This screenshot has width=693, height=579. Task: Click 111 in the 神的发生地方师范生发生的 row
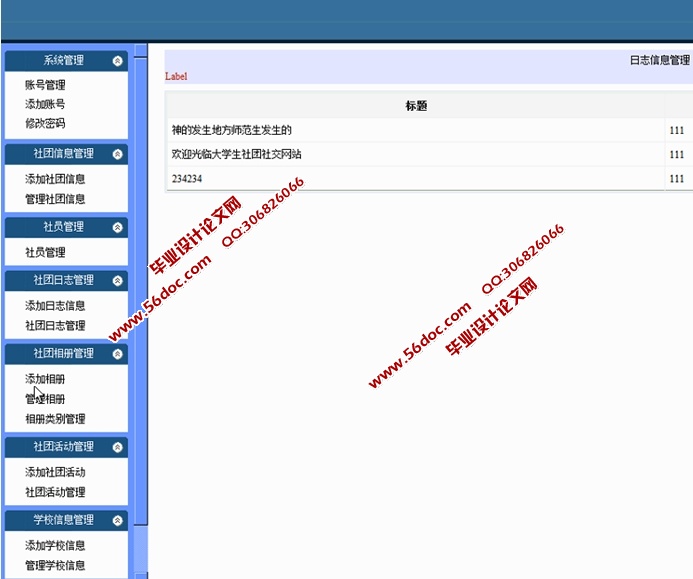[x=677, y=130]
